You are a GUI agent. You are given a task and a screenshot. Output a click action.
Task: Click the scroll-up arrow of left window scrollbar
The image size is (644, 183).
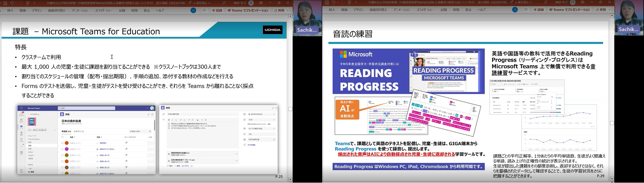click(x=290, y=16)
